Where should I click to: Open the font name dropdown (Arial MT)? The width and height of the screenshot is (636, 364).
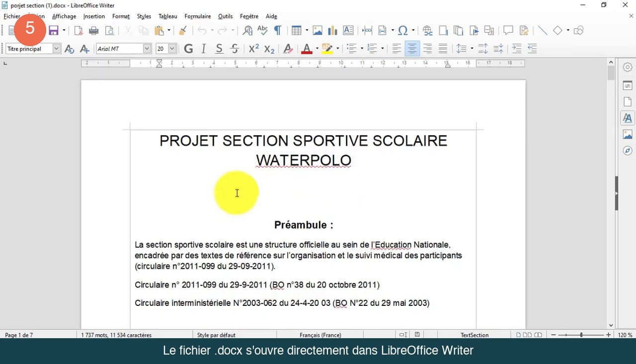point(147,49)
